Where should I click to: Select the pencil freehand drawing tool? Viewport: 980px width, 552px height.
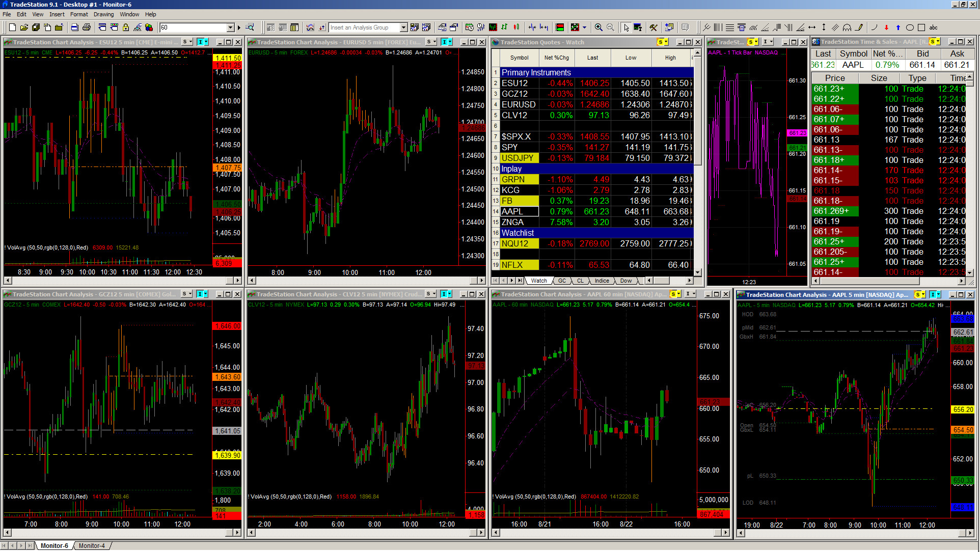859,27
